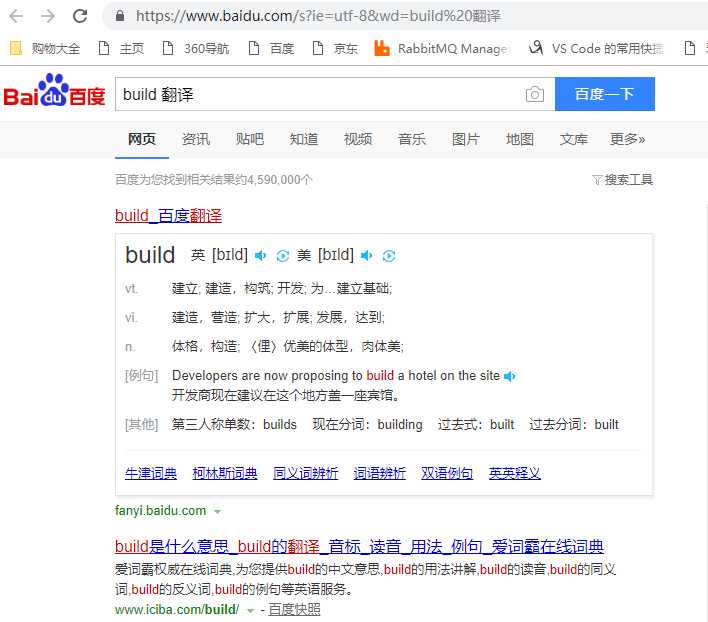Click the 现在分词 building text

pos(368,424)
